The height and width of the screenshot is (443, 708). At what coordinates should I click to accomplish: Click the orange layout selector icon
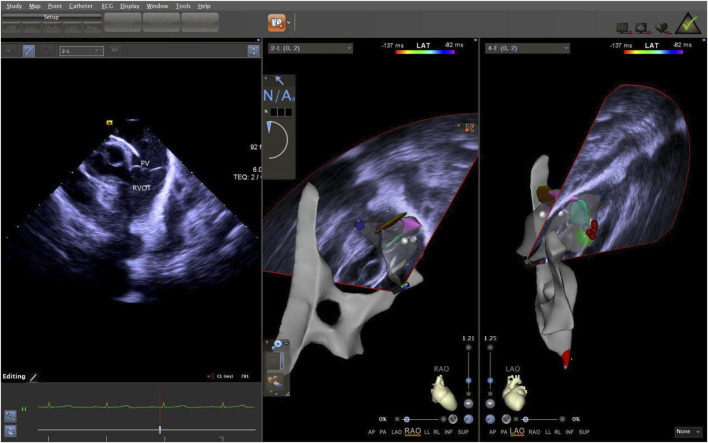(x=276, y=23)
